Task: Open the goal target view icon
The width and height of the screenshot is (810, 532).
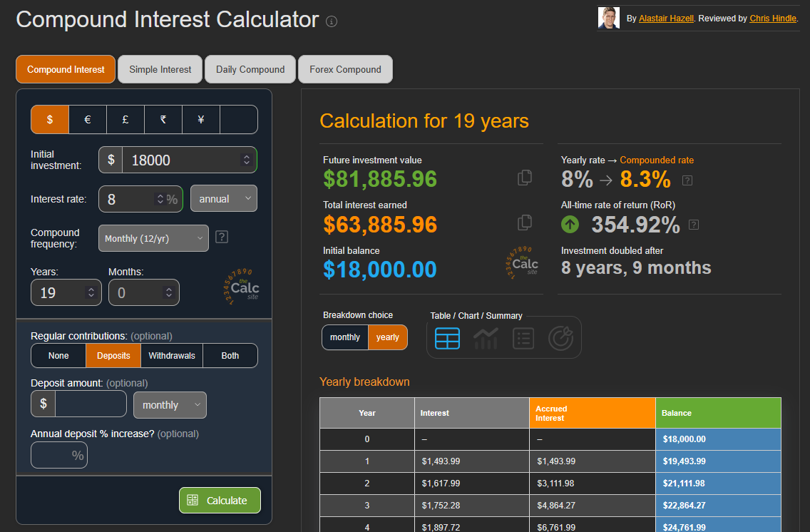Action: click(561, 338)
